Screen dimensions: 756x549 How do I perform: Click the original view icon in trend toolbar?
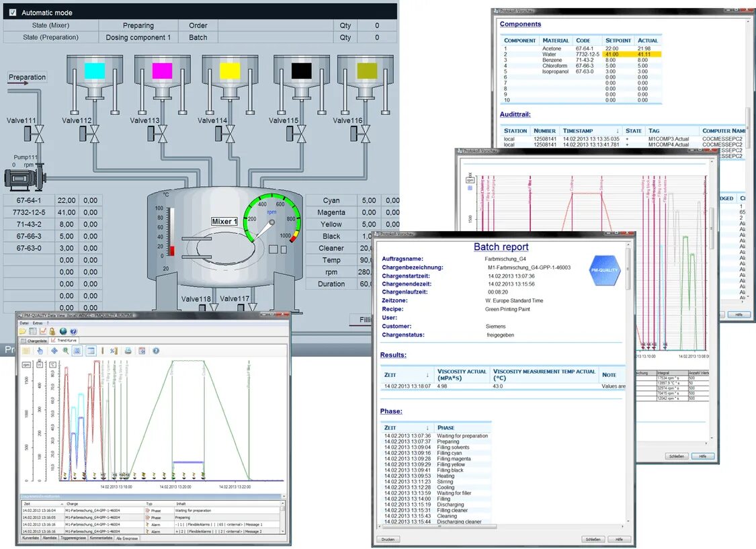tap(77, 351)
